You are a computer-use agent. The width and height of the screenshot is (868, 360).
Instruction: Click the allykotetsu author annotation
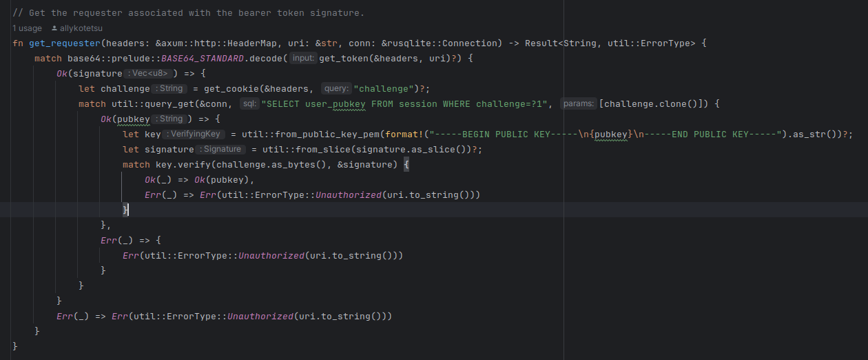pos(81,28)
